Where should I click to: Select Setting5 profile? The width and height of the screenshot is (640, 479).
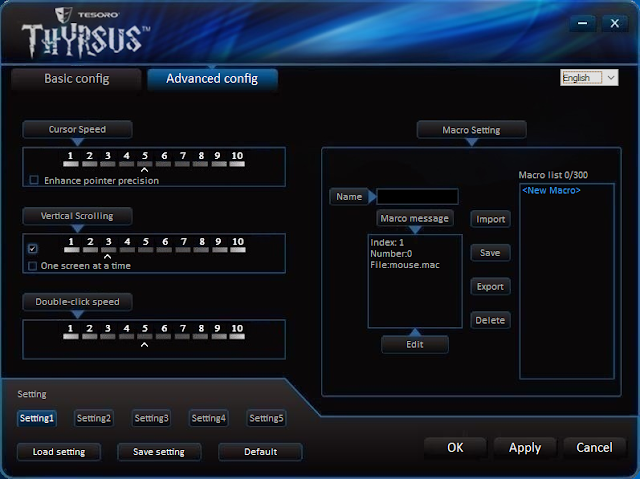coord(266,418)
